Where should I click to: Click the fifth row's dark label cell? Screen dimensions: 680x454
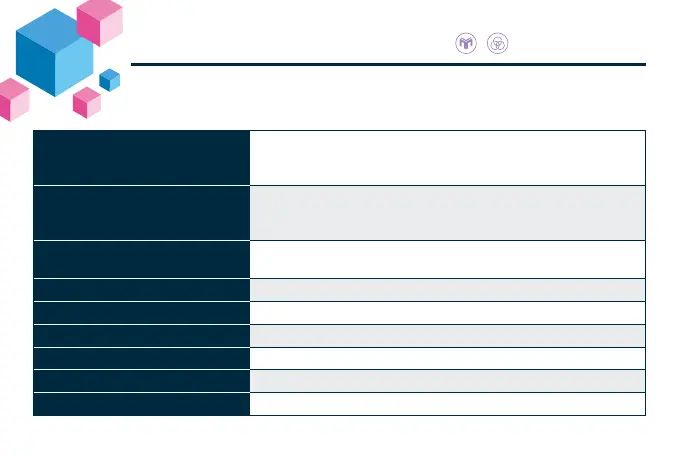pos(141,313)
